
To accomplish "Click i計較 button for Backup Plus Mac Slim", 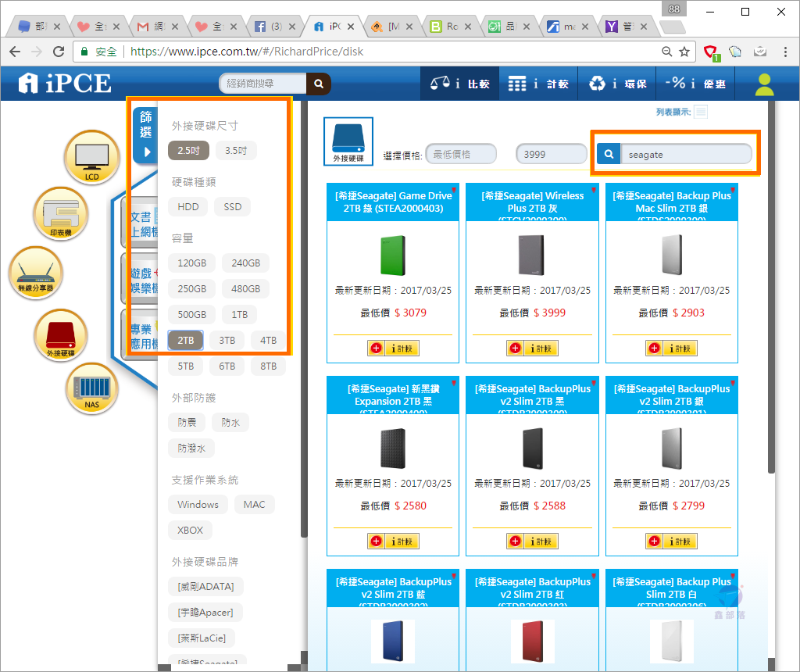I will 680,349.
